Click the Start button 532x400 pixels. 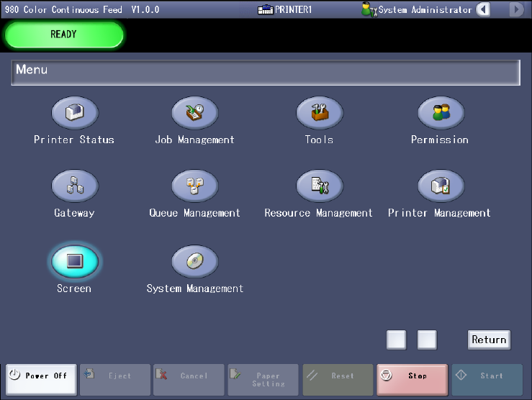pyautogui.click(x=487, y=379)
